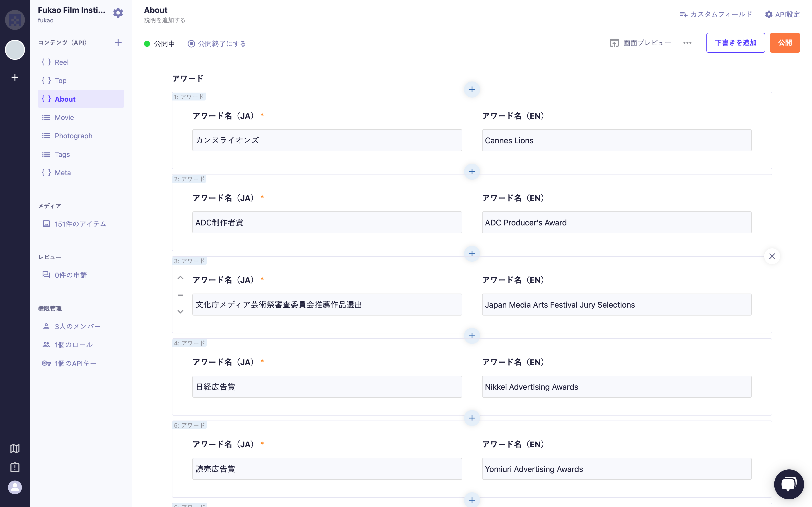
Task: Open the documentation book icon in sidebar
Action: point(15,448)
